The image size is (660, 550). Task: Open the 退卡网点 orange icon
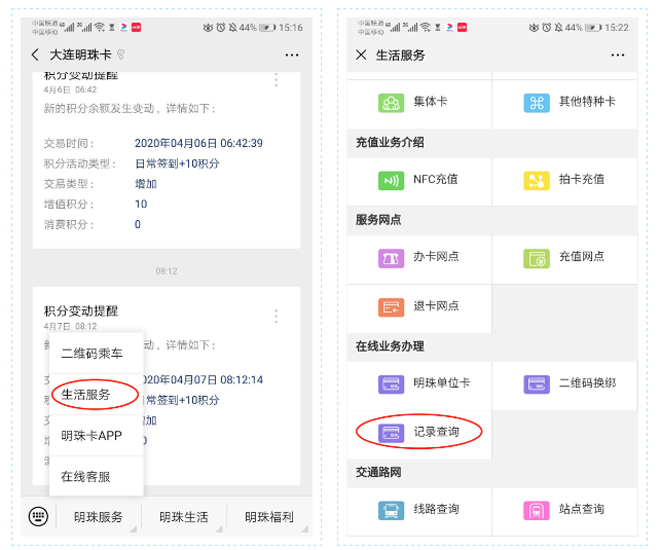pyautogui.click(x=390, y=307)
